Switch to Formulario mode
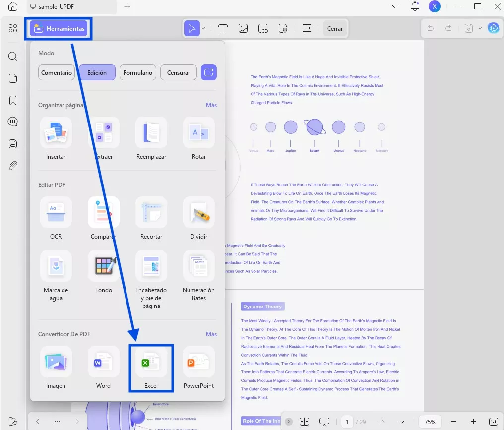Viewport: 504px width, 430px height. point(137,72)
